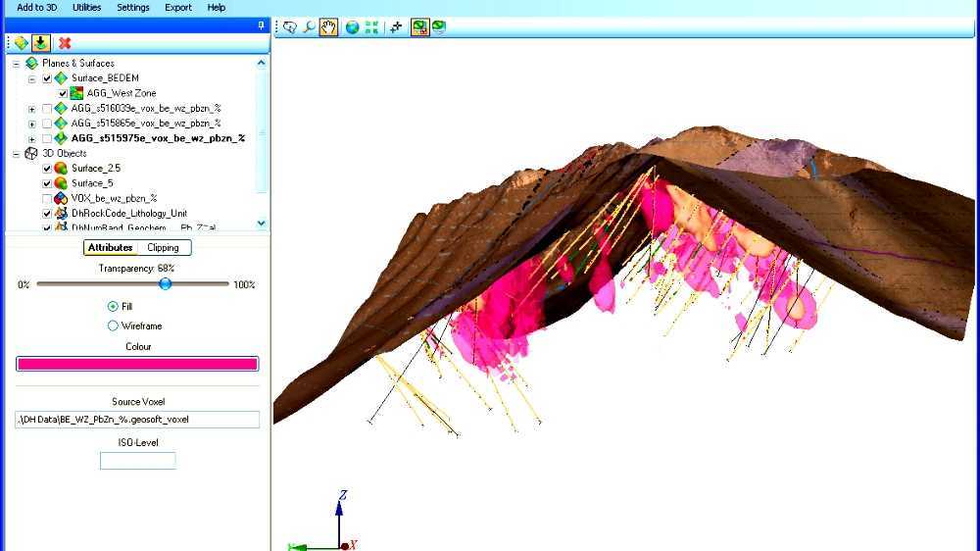This screenshot has height=551, width=980.
Task: Click the ISO-Level input field
Action: [x=138, y=461]
